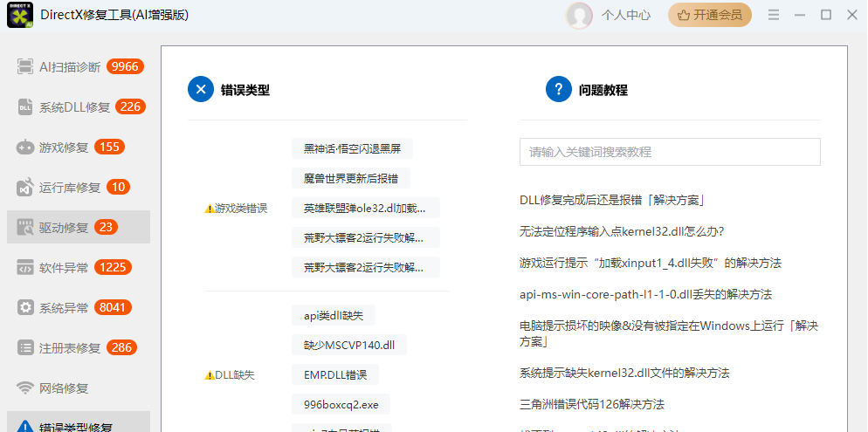The image size is (868, 432).
Task: Open tutorial 电脑提示损坏的映像 solution
Action: [669, 333]
